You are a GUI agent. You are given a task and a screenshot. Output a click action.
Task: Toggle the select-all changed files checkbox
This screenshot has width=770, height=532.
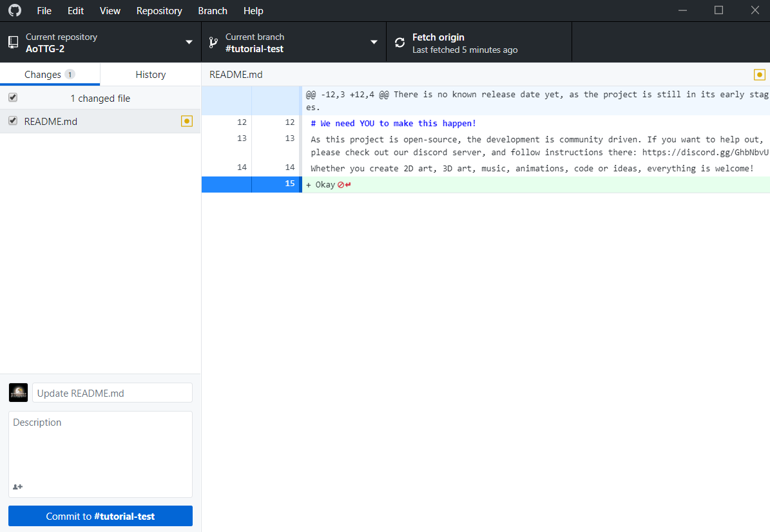click(13, 98)
